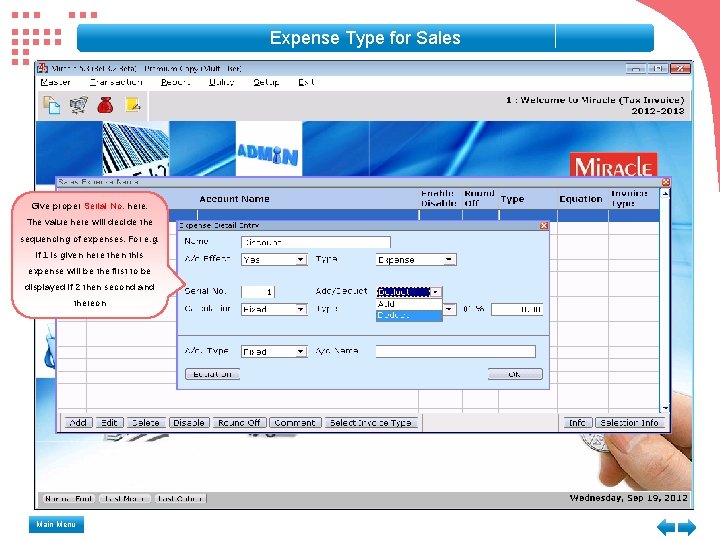Open the Utility menu
The image size is (720, 540).
[221, 82]
